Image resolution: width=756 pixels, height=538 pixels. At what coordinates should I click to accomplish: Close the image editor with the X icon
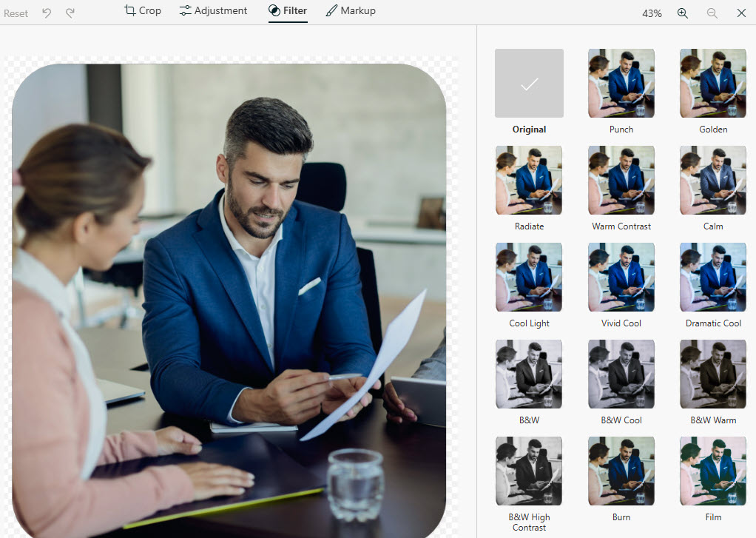(x=741, y=13)
